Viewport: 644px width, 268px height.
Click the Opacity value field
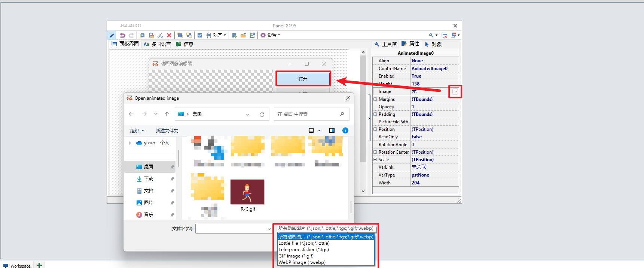tap(434, 107)
